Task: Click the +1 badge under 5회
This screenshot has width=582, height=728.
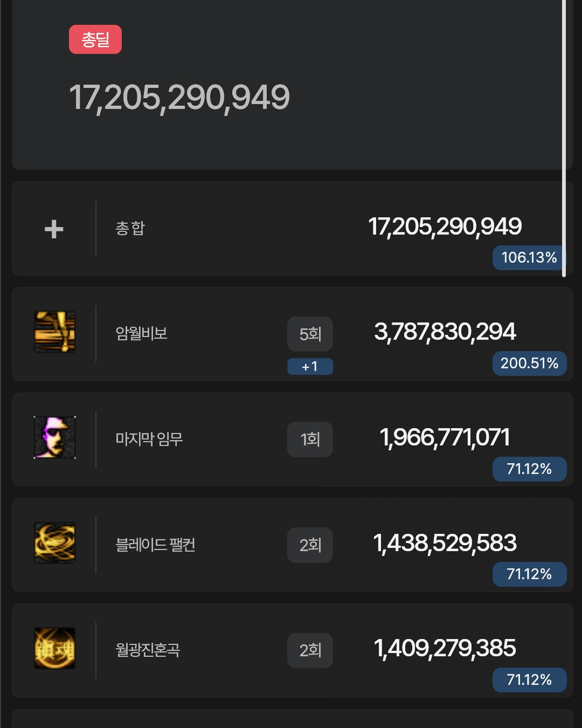Action: [310, 367]
